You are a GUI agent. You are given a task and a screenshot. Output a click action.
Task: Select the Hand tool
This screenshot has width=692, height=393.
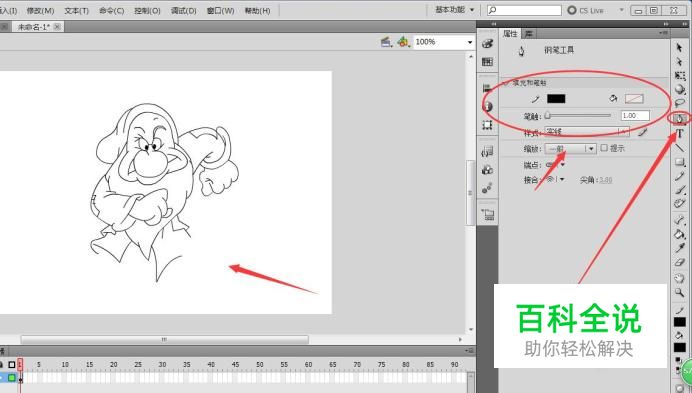pos(680,278)
